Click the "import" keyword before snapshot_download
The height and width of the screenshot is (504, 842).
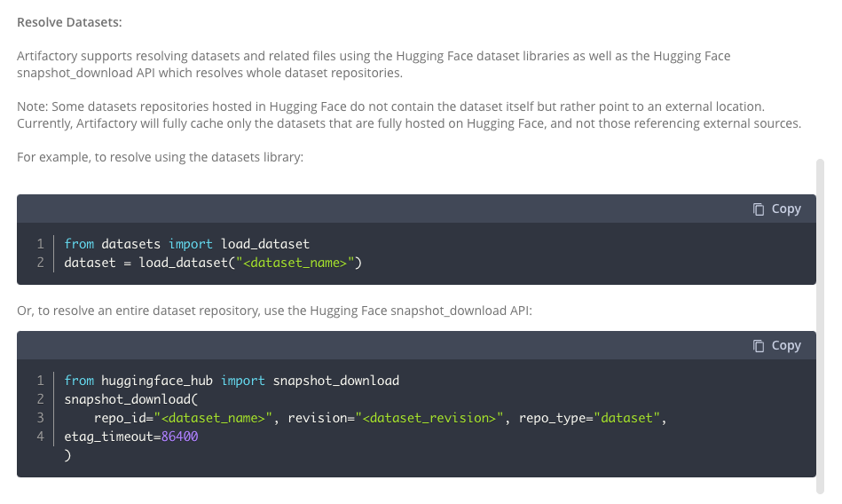click(x=242, y=381)
